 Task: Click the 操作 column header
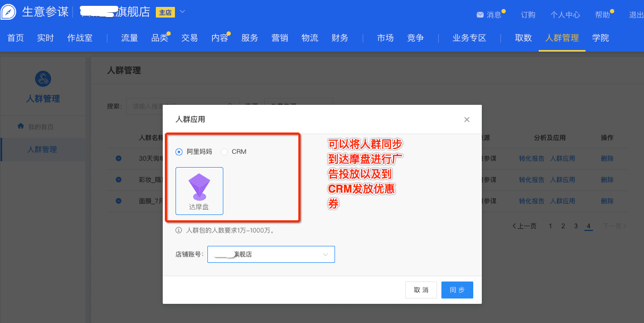point(607,138)
